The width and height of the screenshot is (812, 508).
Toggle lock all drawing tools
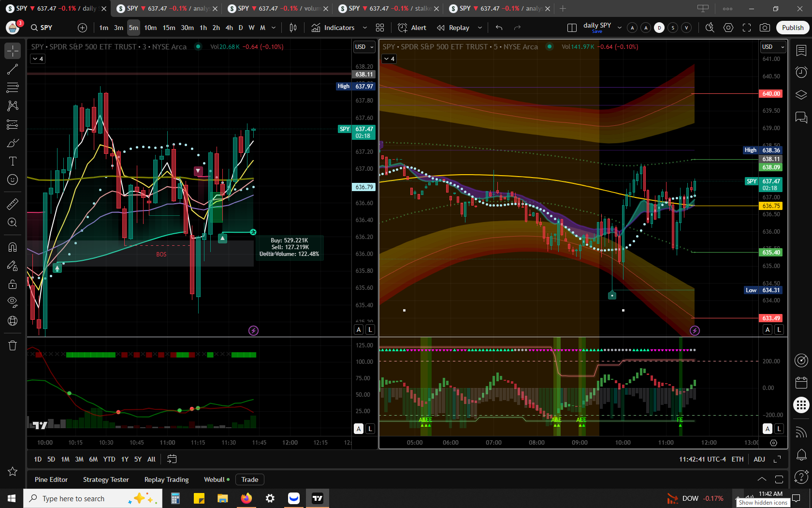pos(13,284)
